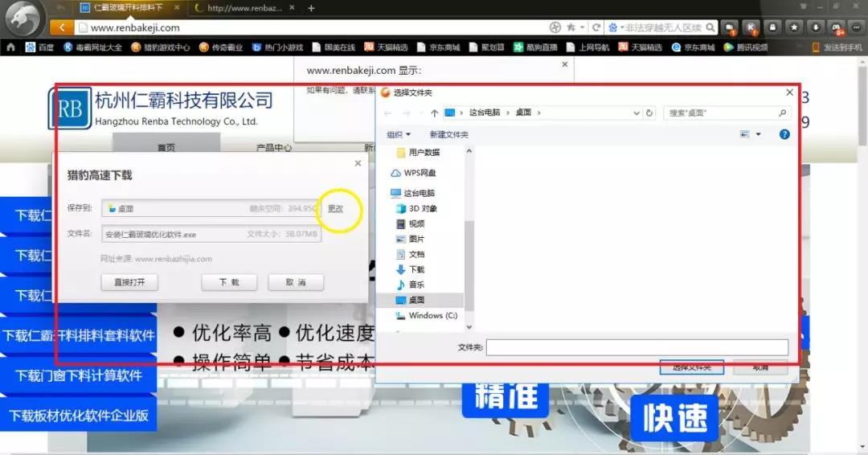Select 桌面 folder in tree
The height and width of the screenshot is (455, 868).
(x=420, y=300)
